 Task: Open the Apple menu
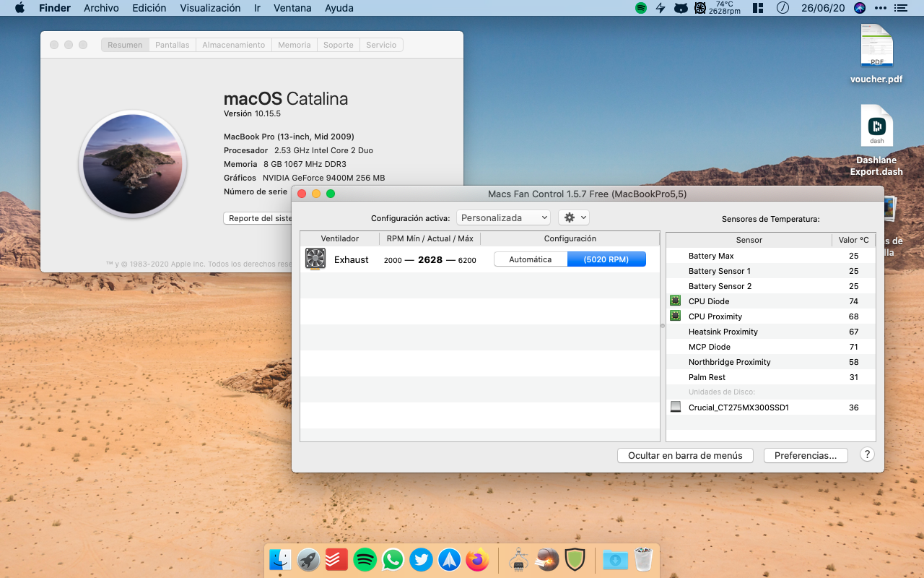click(19, 8)
